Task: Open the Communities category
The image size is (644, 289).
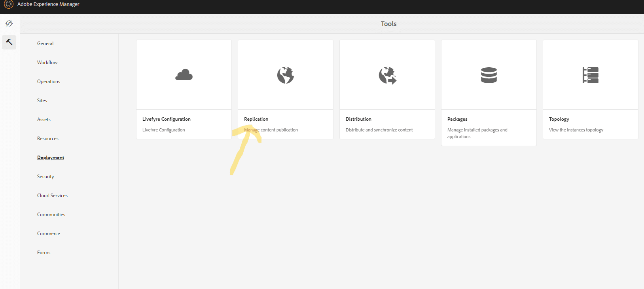Action: coord(51,215)
